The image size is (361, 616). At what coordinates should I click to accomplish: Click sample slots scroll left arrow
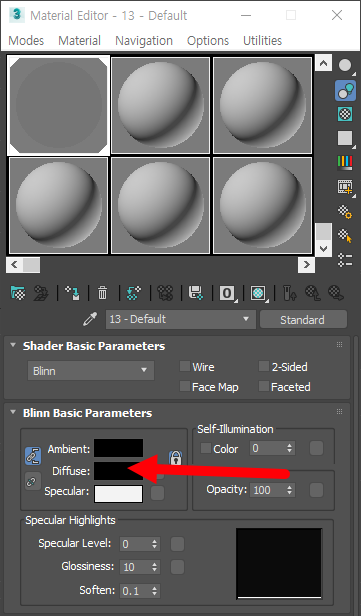(14, 265)
